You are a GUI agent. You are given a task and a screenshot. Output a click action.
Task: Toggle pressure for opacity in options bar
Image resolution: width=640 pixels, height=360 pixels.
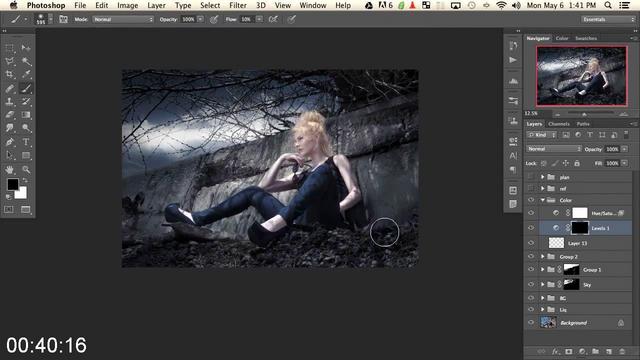[214, 19]
